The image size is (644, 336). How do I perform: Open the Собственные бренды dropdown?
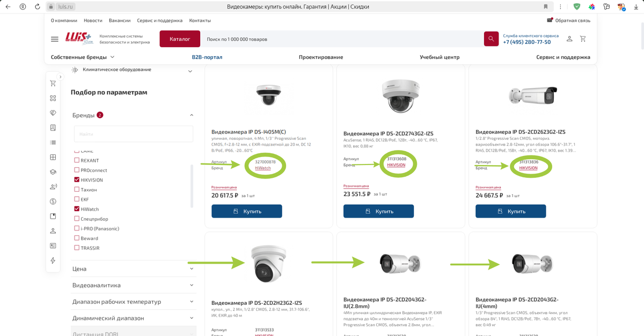83,57
